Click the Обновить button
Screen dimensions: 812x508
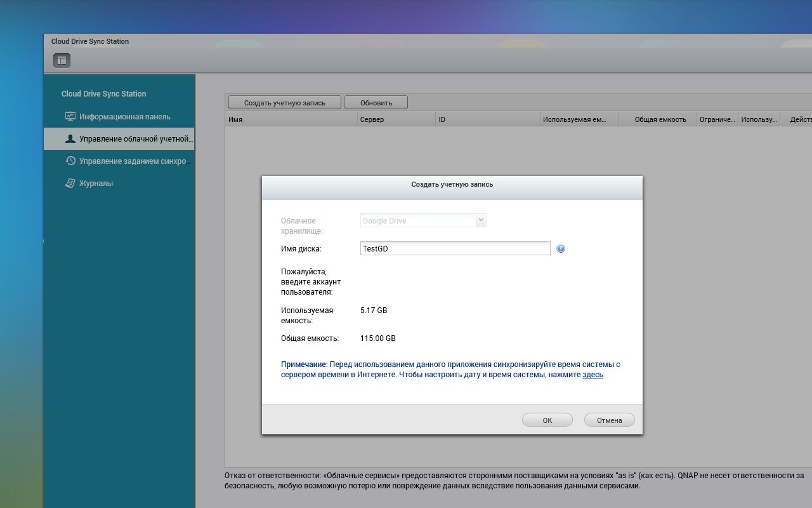click(376, 102)
